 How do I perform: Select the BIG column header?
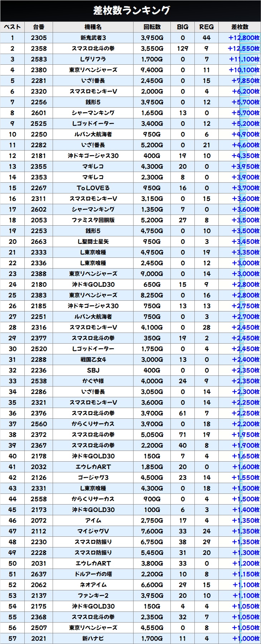tap(183, 27)
